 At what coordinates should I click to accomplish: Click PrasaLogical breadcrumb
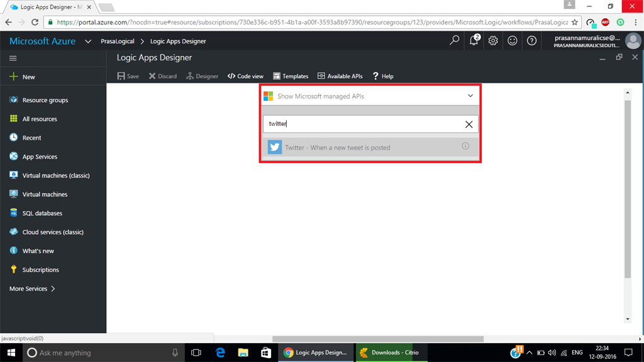pos(118,41)
